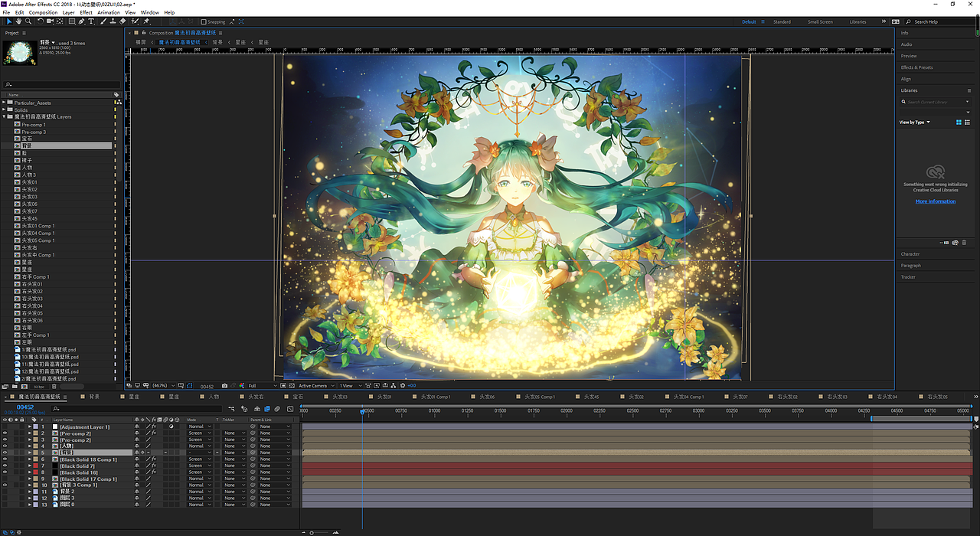Change the Normal blending mode of layer 1
The height and width of the screenshot is (536, 980).
[198, 426]
